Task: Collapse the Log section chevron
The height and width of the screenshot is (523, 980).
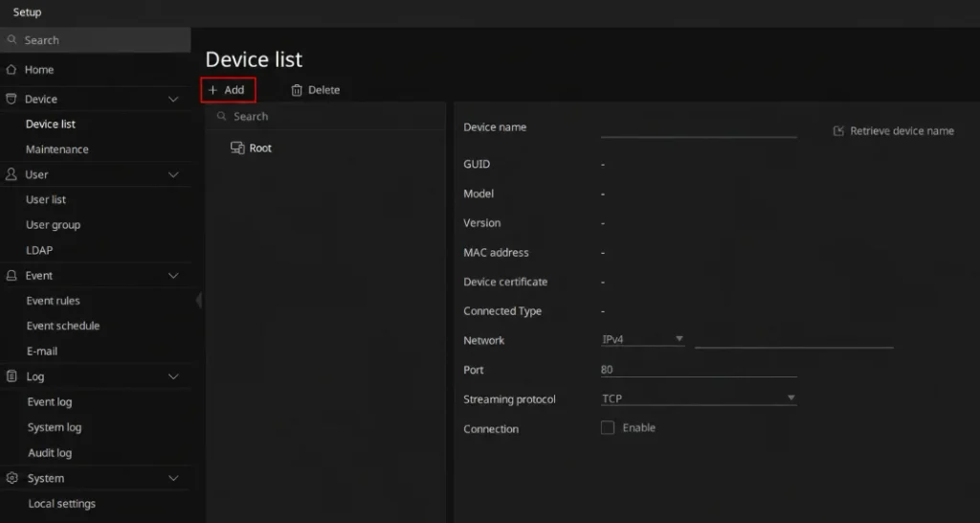Action: (x=173, y=376)
